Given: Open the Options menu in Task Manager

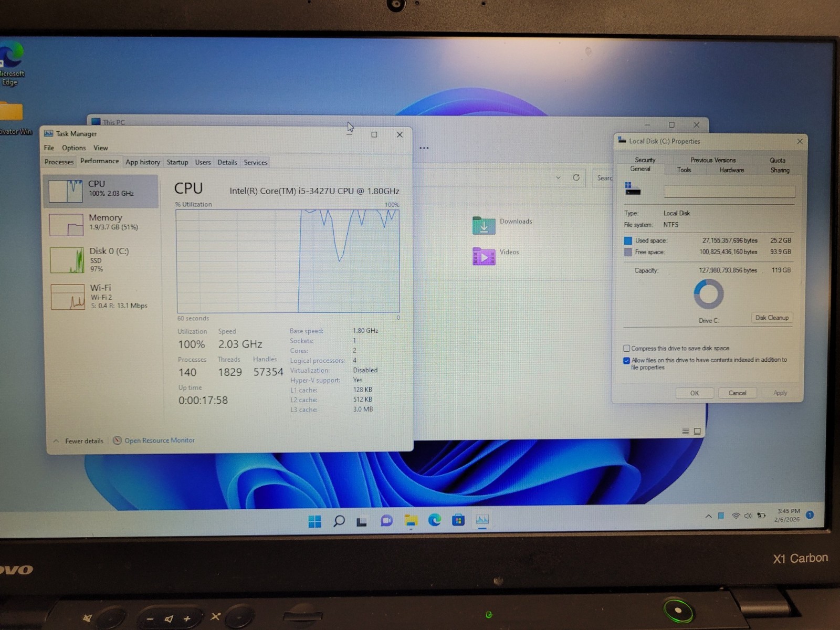Looking at the screenshot, I should [x=73, y=148].
